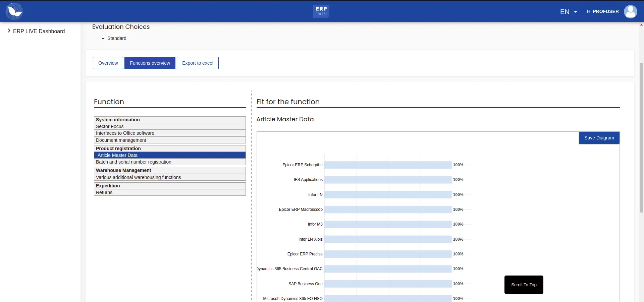Click Epicor ERP Macroscoop label
This screenshot has width=644, height=302.
[x=301, y=209]
